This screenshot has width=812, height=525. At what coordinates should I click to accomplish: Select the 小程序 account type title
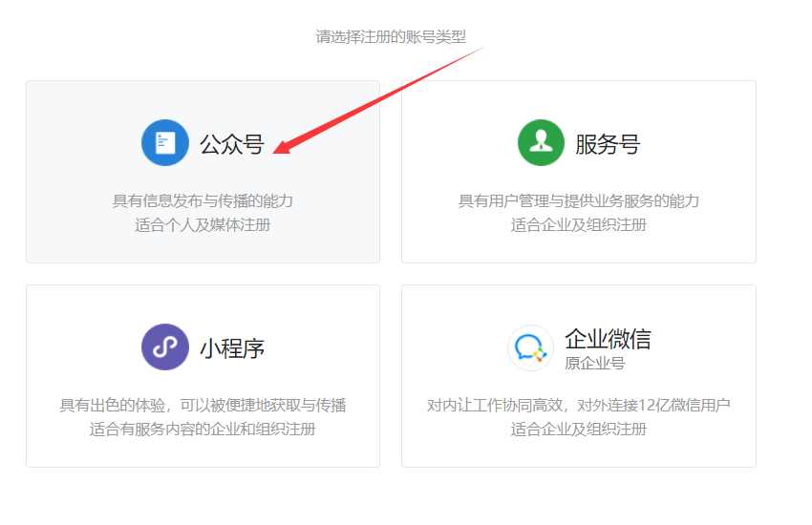(232, 348)
